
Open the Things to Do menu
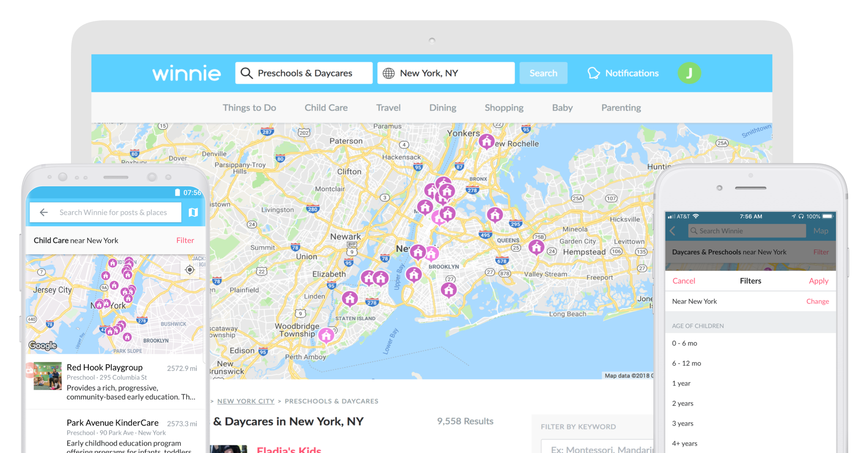pyautogui.click(x=249, y=108)
